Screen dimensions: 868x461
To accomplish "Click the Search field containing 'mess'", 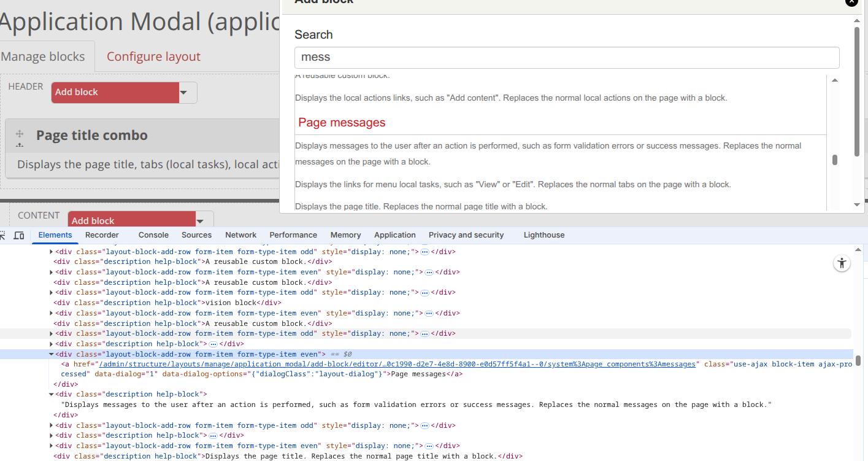I will click(x=567, y=57).
